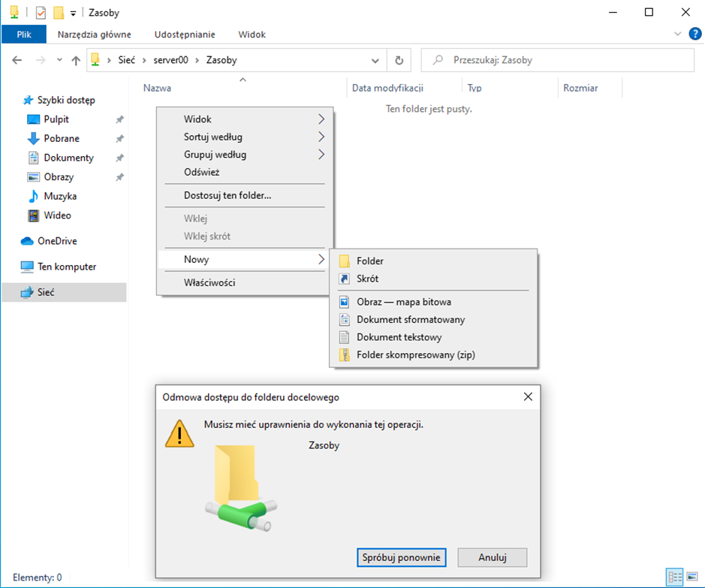This screenshot has width=705, height=588.
Task: Open the Udostępnianie ribbon tab
Action: (x=185, y=35)
